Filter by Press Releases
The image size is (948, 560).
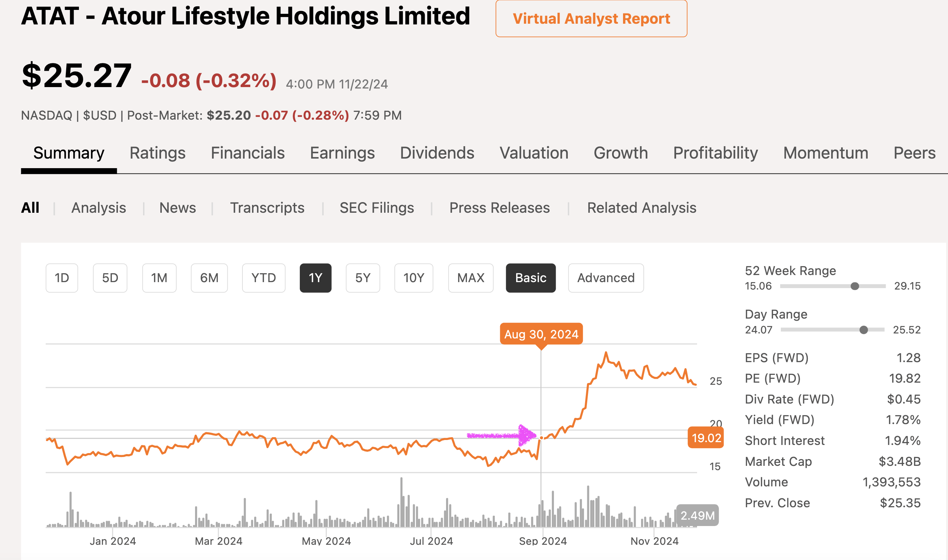coord(499,208)
